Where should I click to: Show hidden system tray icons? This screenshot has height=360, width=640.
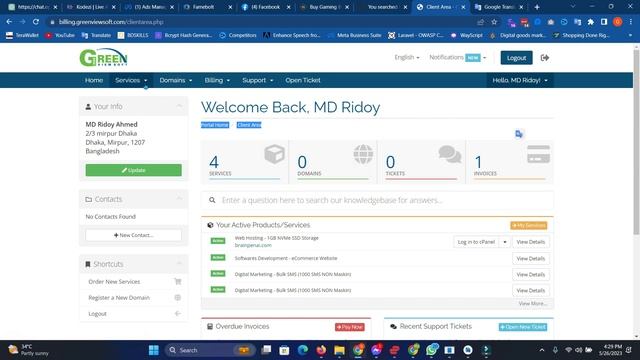click(542, 350)
